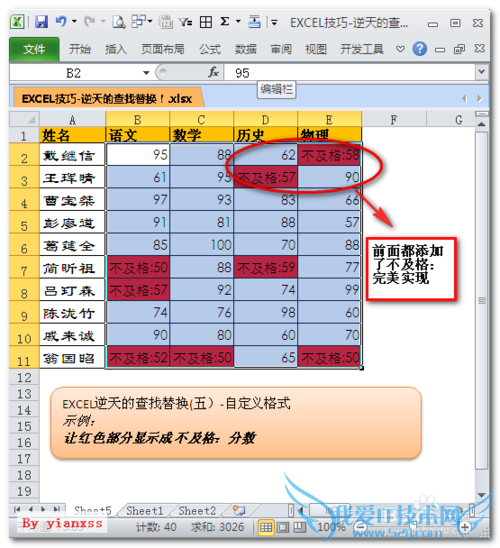
Task: Click the 姓名 header cell
Action: (72, 135)
